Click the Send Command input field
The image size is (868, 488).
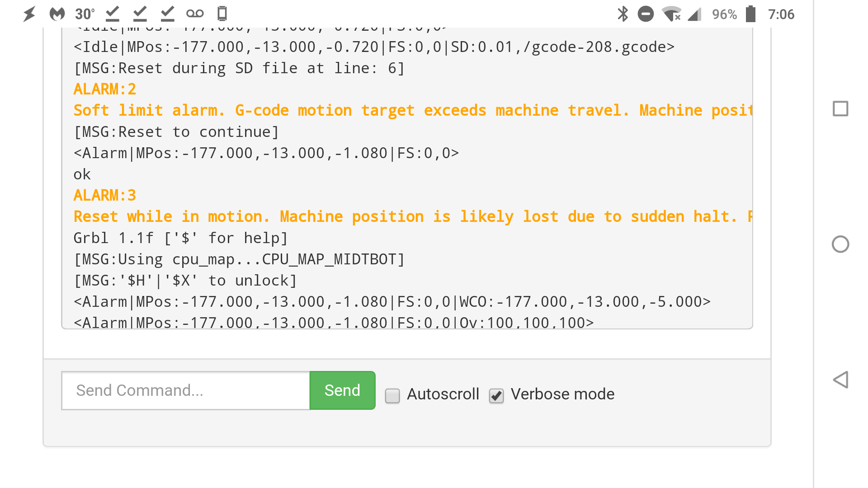click(x=185, y=390)
